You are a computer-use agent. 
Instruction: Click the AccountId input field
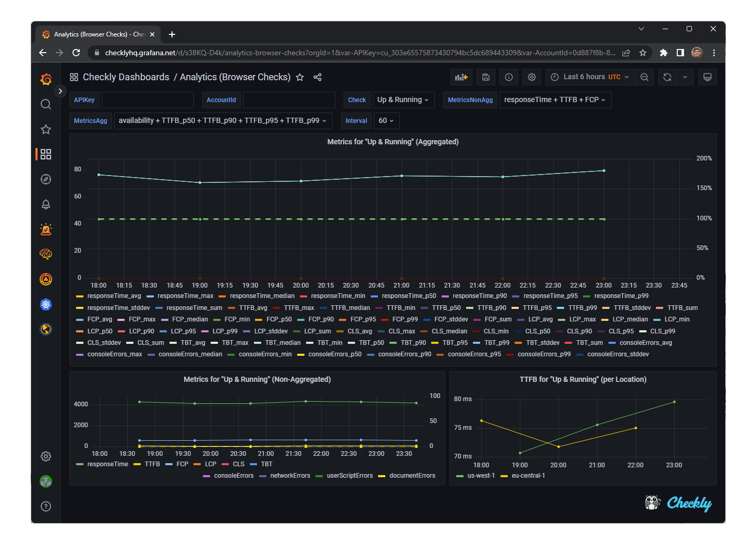[x=289, y=100]
